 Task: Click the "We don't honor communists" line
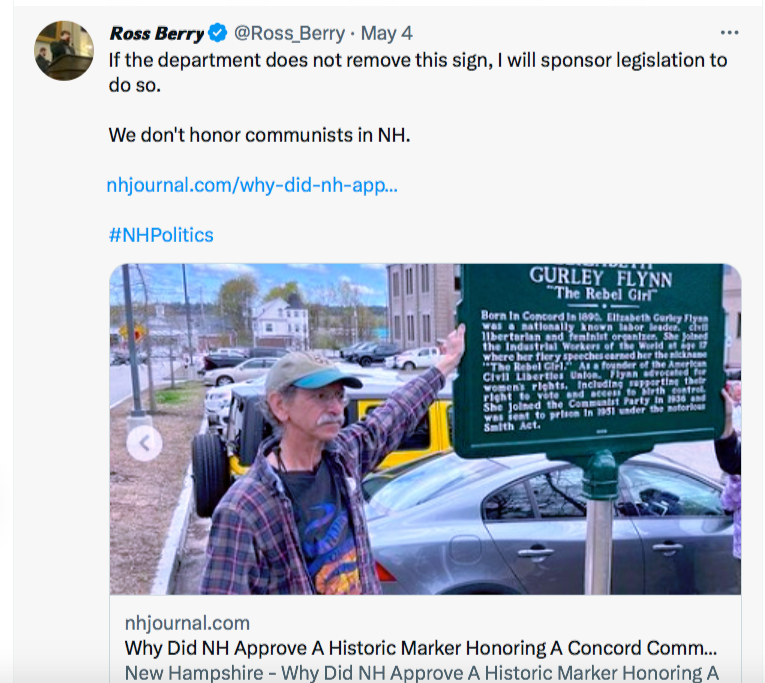click(x=259, y=133)
